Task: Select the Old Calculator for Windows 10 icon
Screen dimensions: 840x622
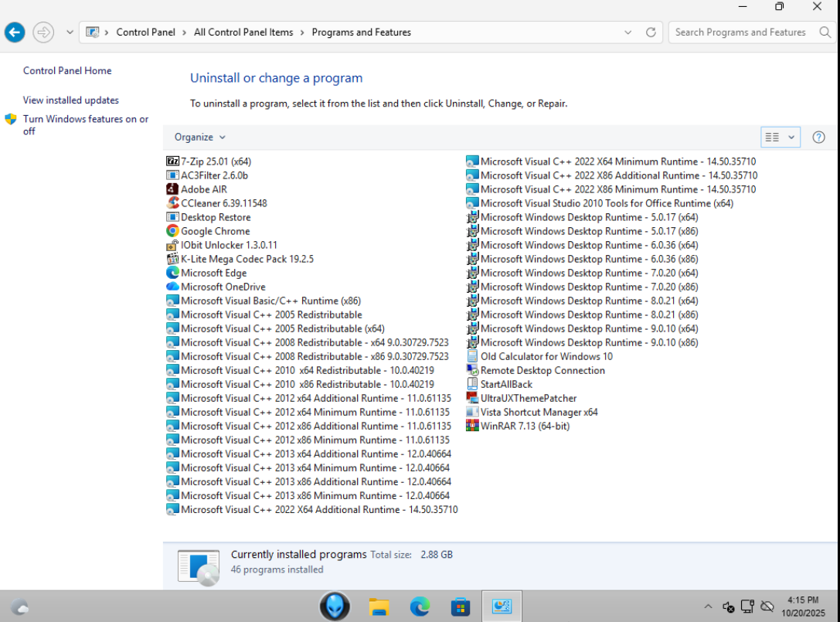Action: (472, 356)
